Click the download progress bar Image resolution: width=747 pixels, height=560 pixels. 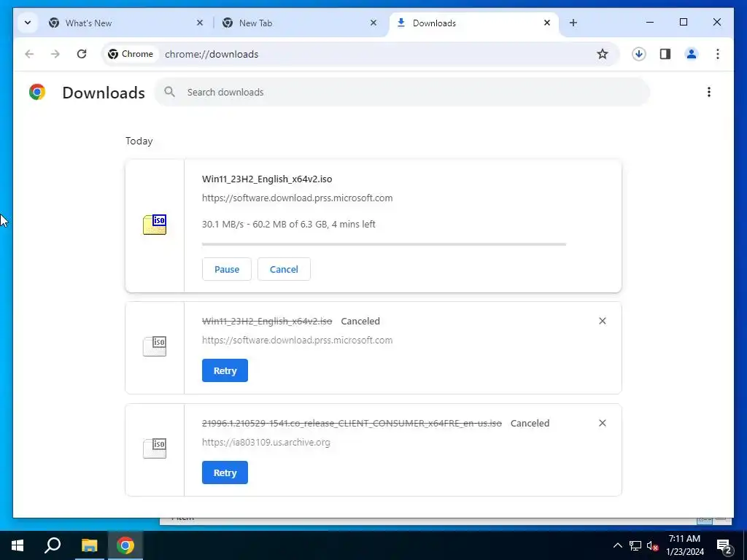tap(384, 244)
